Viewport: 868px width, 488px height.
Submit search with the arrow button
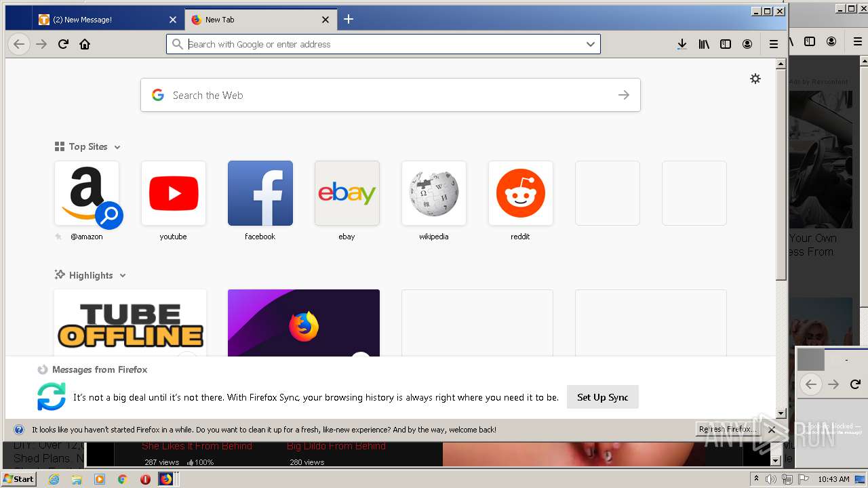coord(624,95)
